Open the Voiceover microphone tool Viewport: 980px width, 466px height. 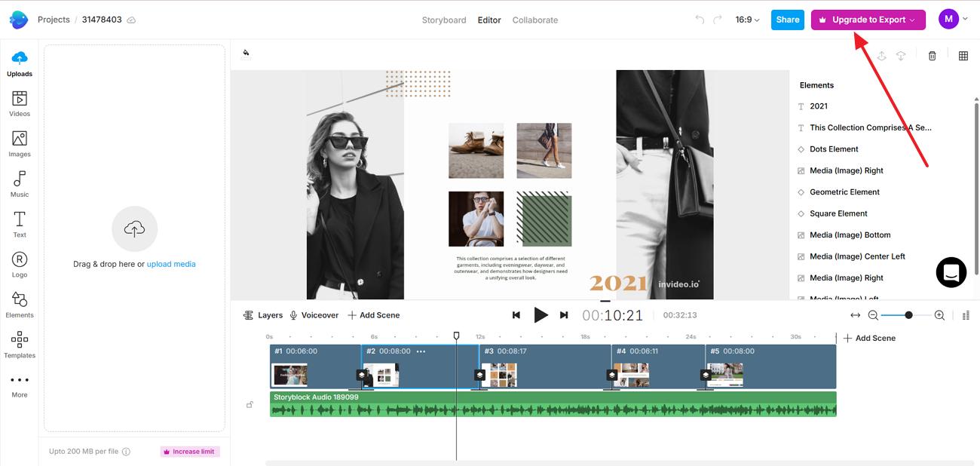(x=294, y=314)
